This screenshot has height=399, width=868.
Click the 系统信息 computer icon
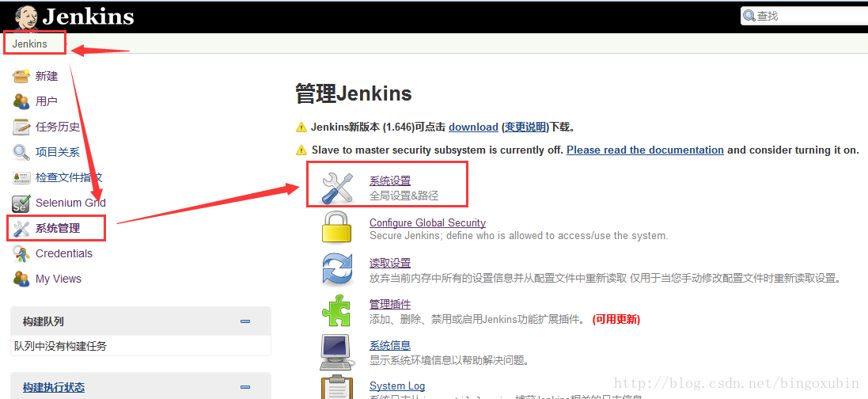click(x=336, y=352)
